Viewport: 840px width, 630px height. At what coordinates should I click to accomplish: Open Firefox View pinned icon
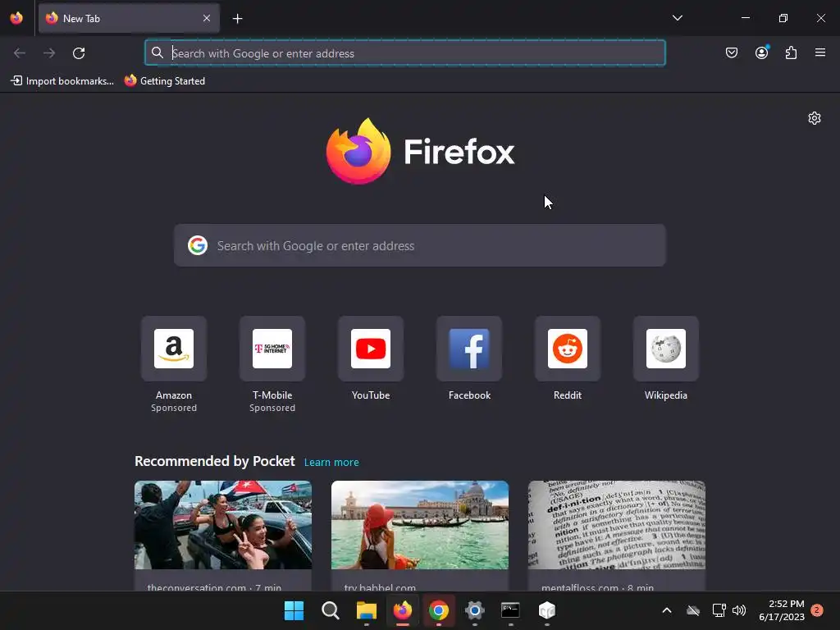(x=16, y=18)
